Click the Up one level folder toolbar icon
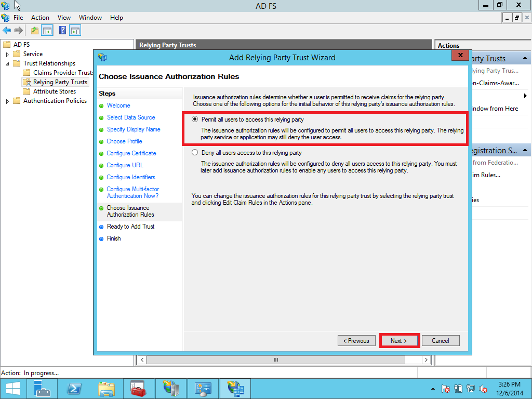 pos(34,30)
